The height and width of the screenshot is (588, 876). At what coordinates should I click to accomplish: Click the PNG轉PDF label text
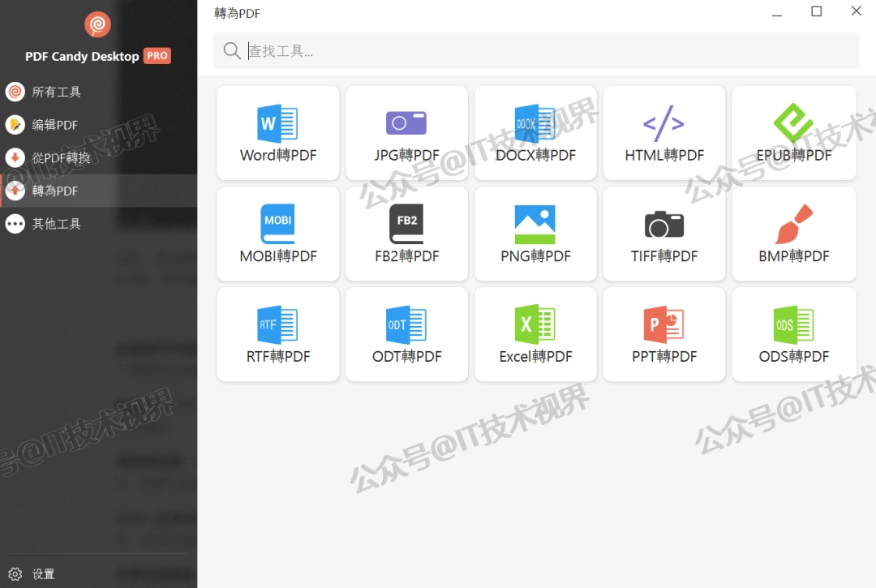(x=535, y=256)
